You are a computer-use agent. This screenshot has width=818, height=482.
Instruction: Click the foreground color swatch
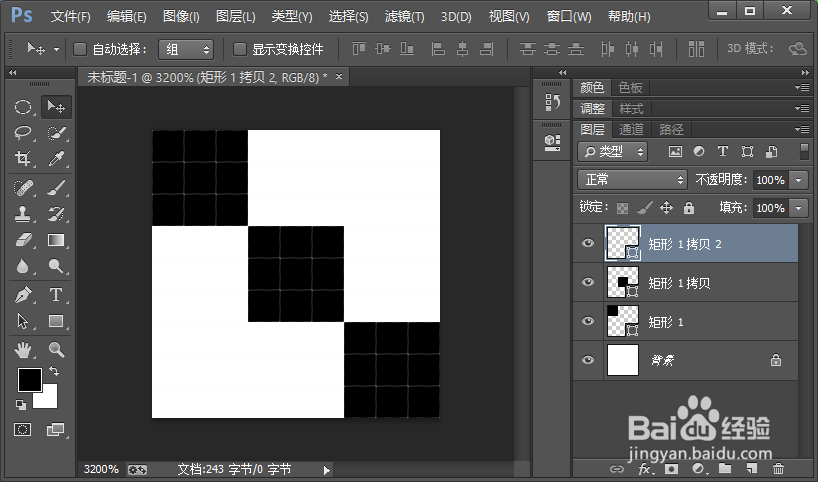(30, 379)
